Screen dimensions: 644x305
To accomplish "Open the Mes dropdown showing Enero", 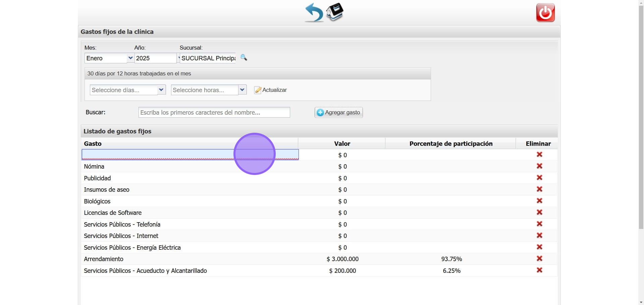I will tap(109, 58).
